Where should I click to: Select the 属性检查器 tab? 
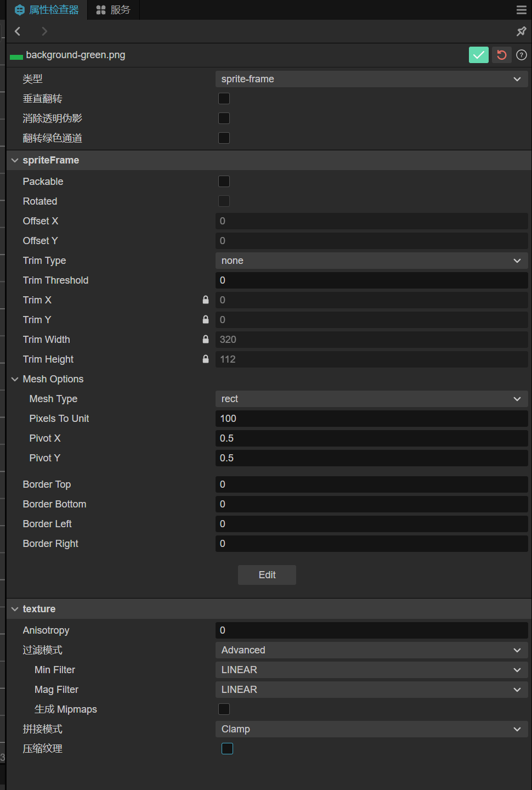pos(47,10)
